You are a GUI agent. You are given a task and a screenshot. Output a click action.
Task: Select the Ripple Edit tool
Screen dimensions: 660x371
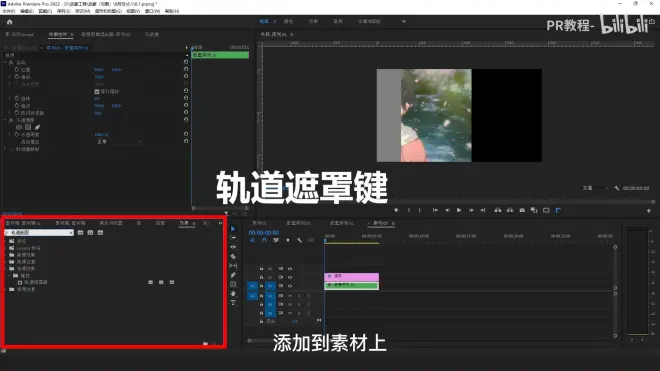tap(233, 247)
